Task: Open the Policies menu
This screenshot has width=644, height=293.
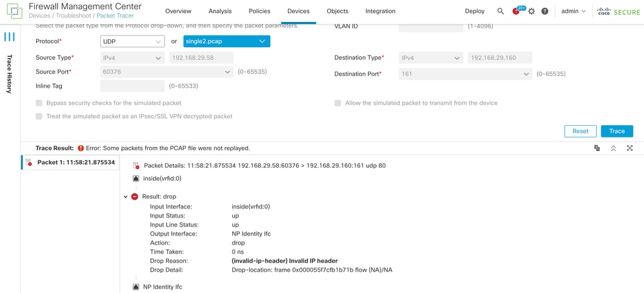Action: [x=259, y=12]
